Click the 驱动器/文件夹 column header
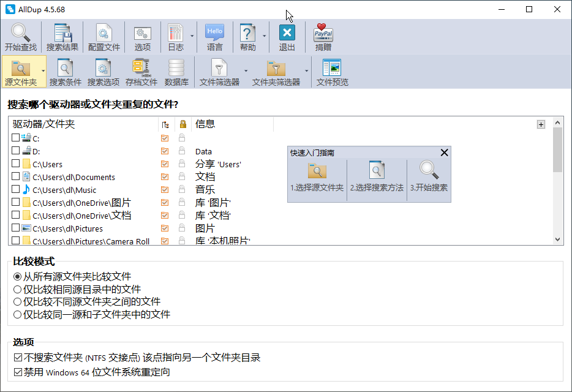The width and height of the screenshot is (572, 392). tap(83, 124)
